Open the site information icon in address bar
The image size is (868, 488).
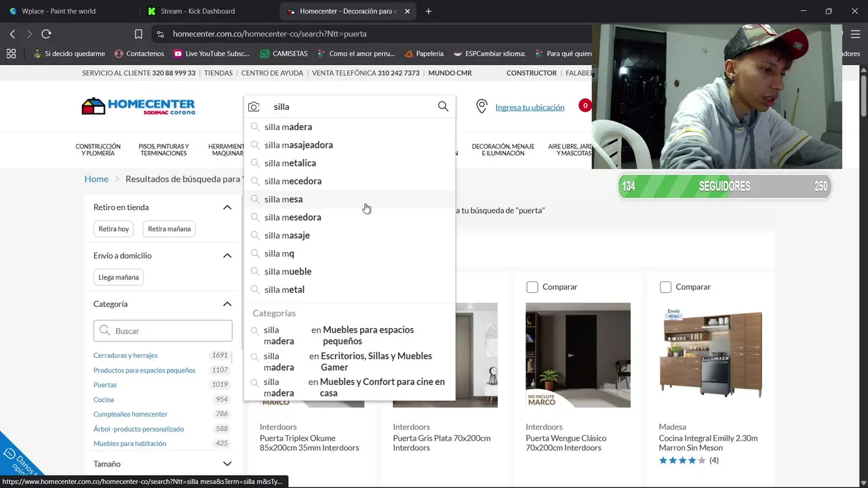(x=160, y=34)
